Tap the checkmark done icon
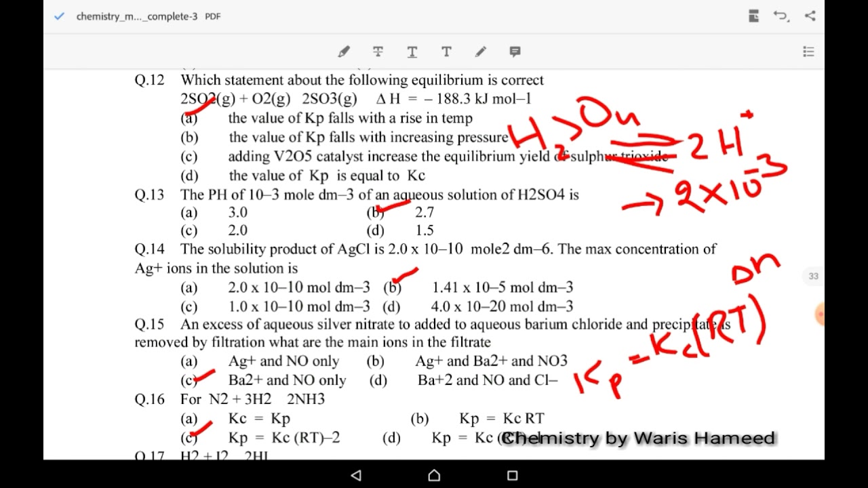This screenshot has width=868, height=488. 59,16
